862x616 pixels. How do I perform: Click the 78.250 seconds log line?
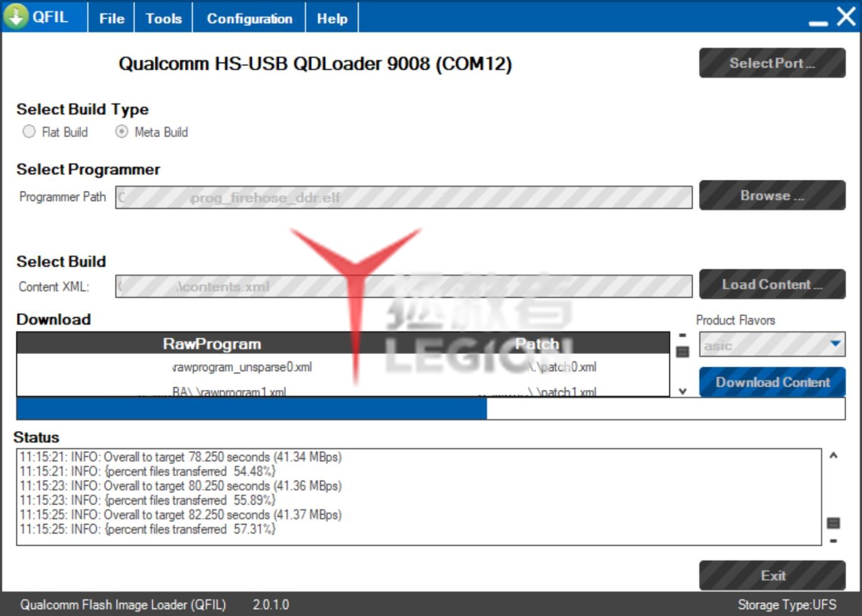click(181, 457)
